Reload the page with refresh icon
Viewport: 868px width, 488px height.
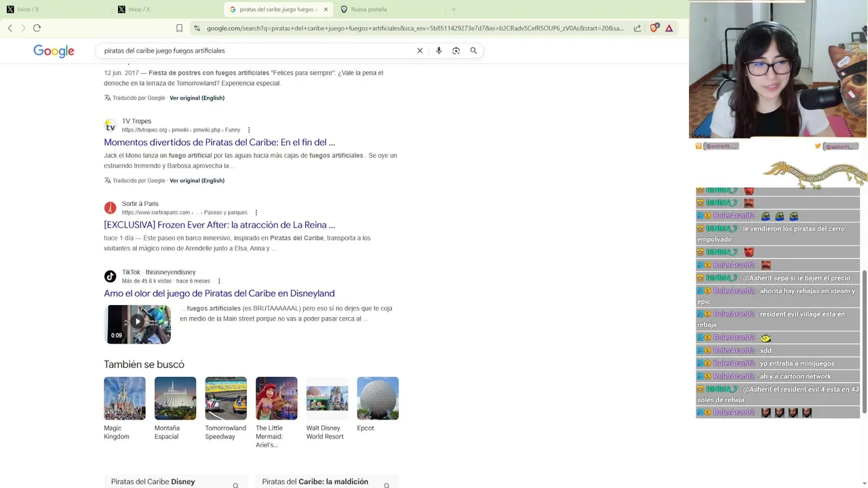[x=37, y=28]
